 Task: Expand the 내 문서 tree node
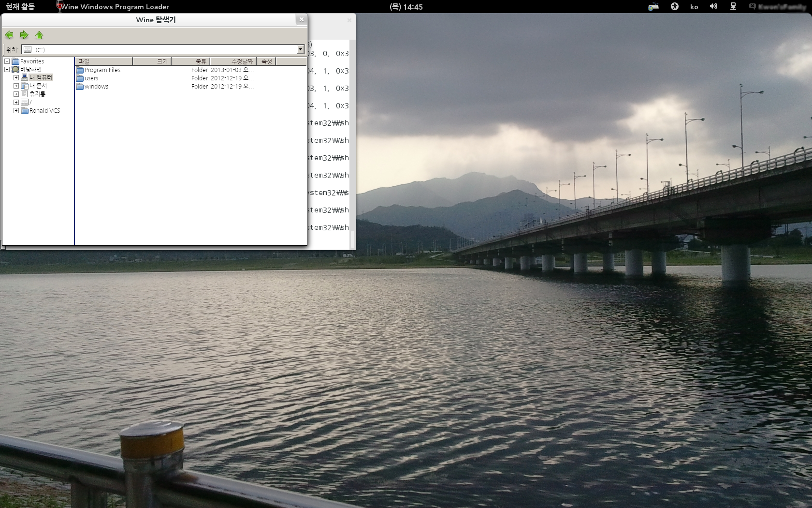16,86
